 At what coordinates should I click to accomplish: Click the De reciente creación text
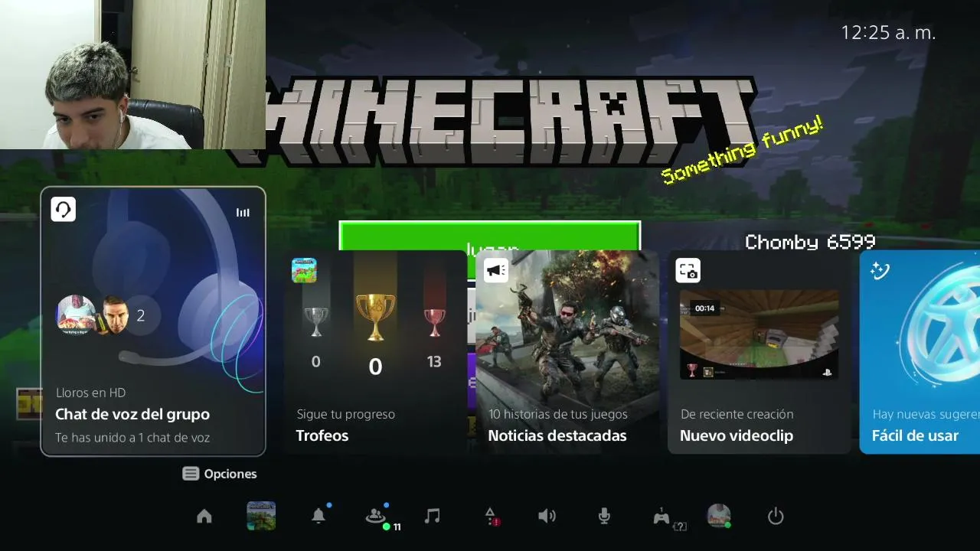tap(737, 414)
